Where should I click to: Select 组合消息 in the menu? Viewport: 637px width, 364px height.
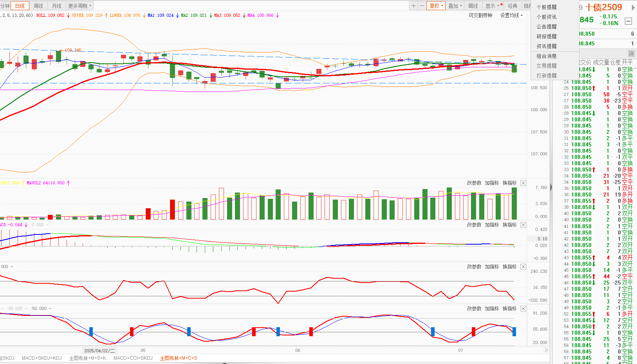click(x=547, y=56)
